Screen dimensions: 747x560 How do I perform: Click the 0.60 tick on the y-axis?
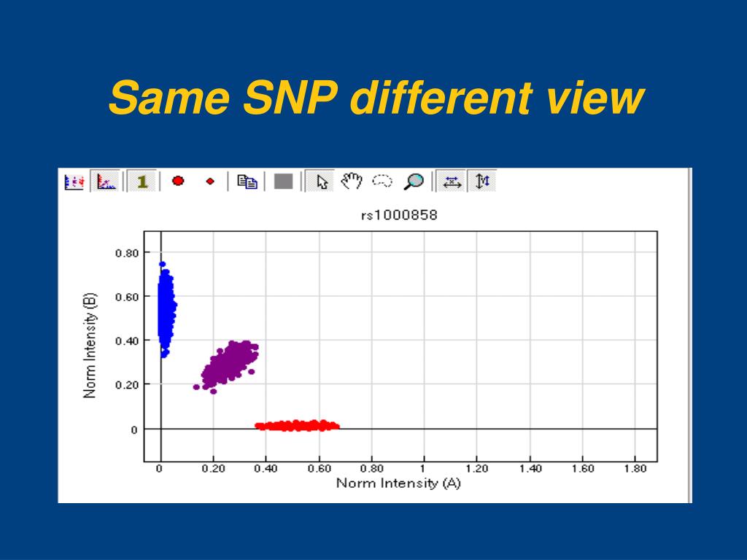pyautogui.click(x=127, y=297)
